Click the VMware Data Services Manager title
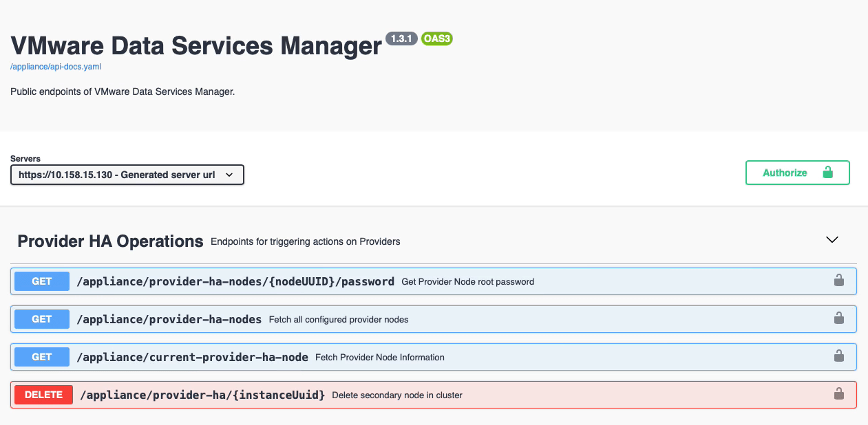This screenshot has width=868, height=425. pyautogui.click(x=196, y=45)
